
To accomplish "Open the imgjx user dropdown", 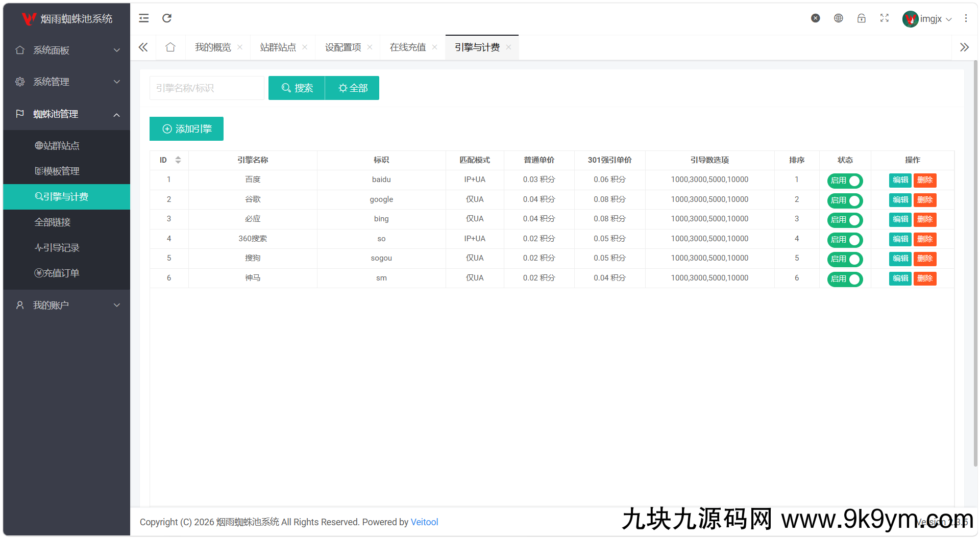I will click(927, 19).
